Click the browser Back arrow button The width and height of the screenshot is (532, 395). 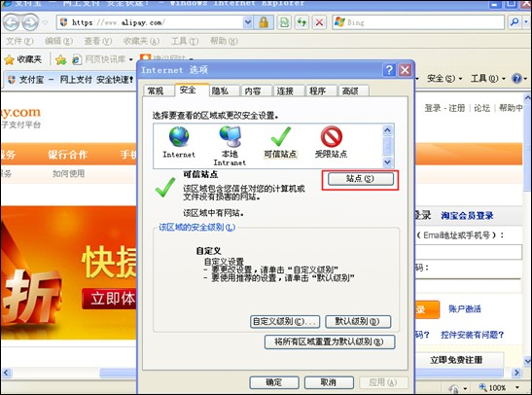[12, 22]
